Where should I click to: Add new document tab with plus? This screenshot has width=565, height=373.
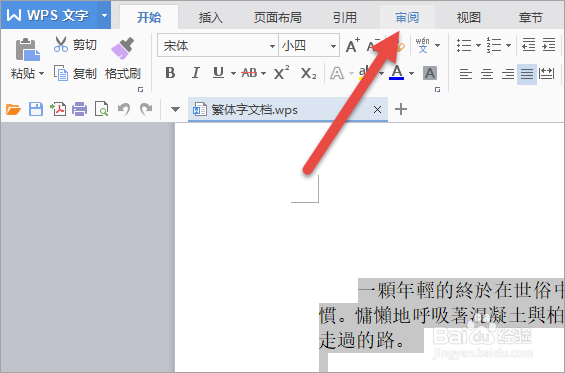[401, 109]
